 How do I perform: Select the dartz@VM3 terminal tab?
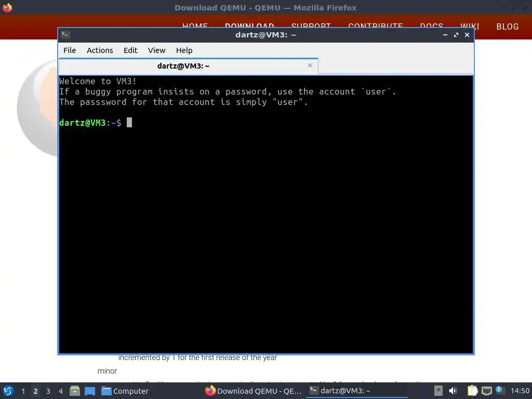(188, 66)
